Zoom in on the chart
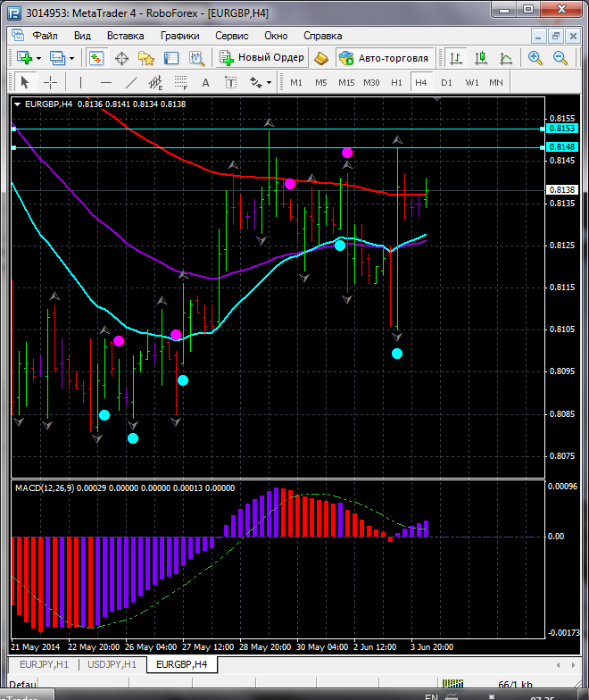Image resolution: width=589 pixels, height=700 pixels. tap(535, 58)
